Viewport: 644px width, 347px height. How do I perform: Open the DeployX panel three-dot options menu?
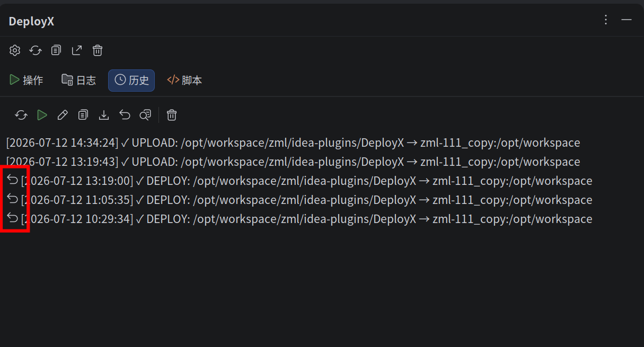tap(606, 20)
